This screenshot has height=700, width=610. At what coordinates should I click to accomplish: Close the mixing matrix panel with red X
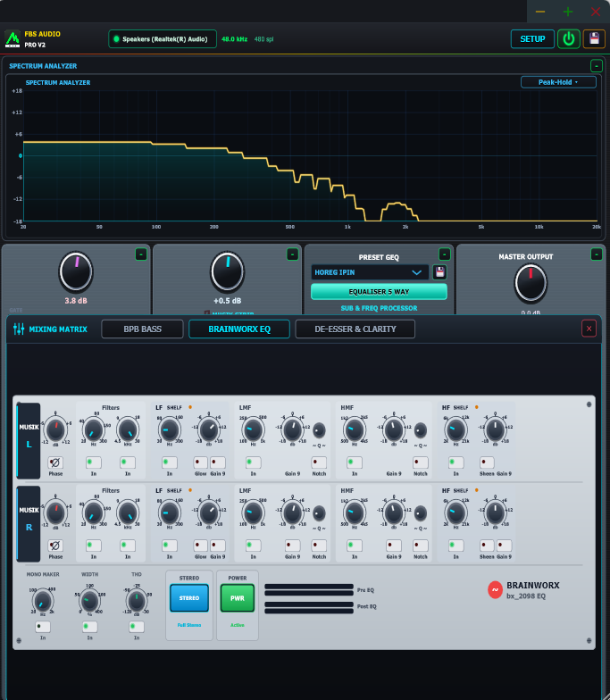tap(589, 329)
